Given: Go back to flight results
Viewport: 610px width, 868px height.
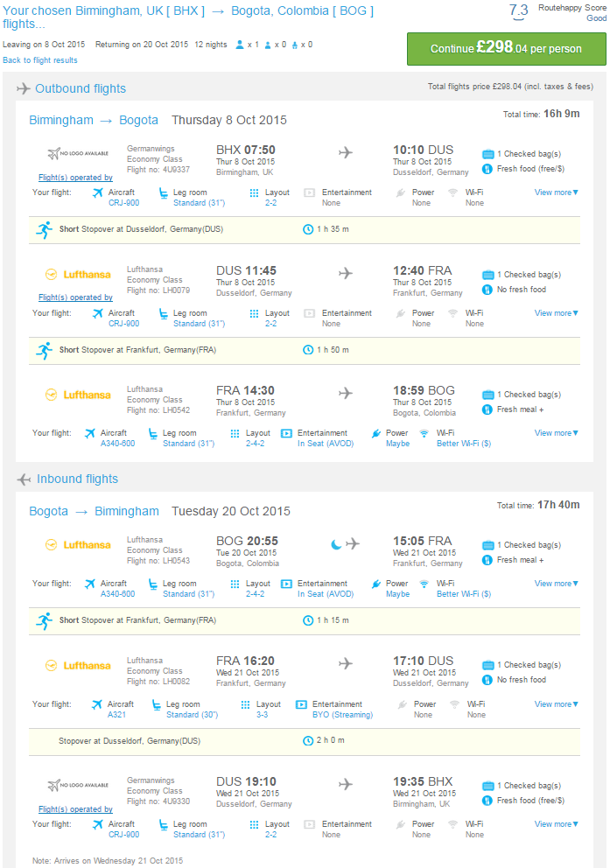Looking at the screenshot, I should pos(40,60).
